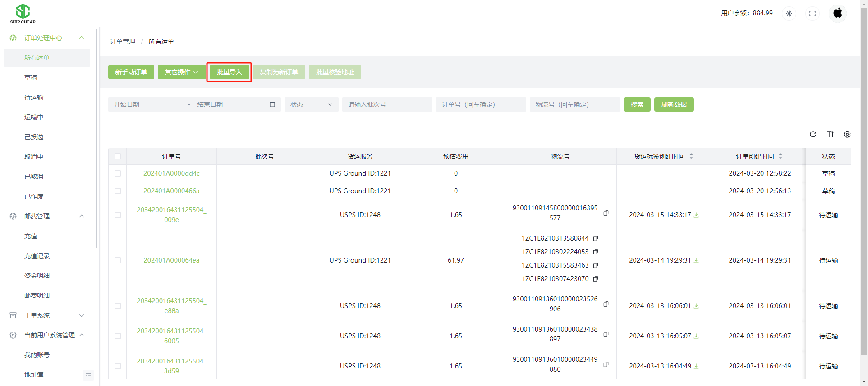
Task: Toggle the light/dark theme sun icon
Action: [x=789, y=14]
